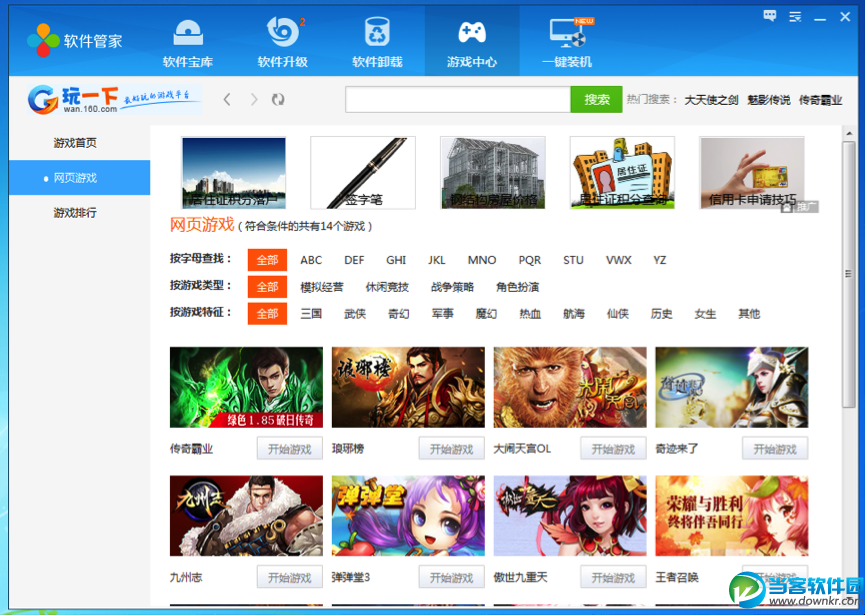Refresh the game page
This screenshot has width=865, height=615.
click(x=278, y=99)
